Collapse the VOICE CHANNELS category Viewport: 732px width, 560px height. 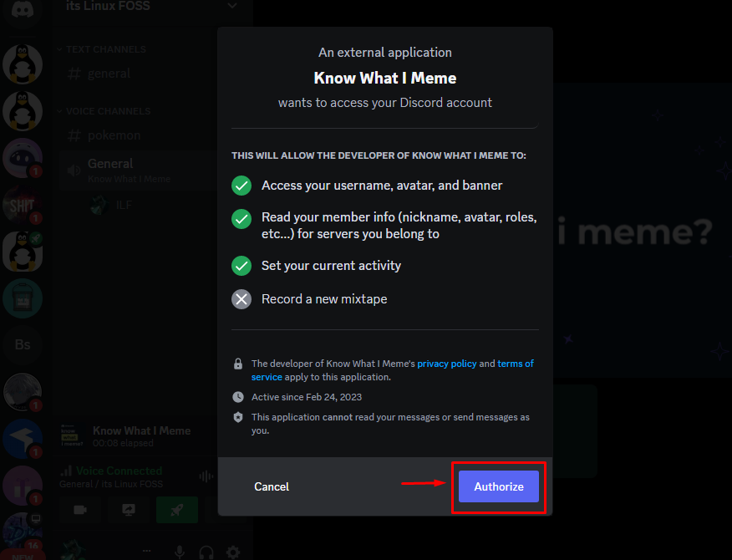[104, 111]
